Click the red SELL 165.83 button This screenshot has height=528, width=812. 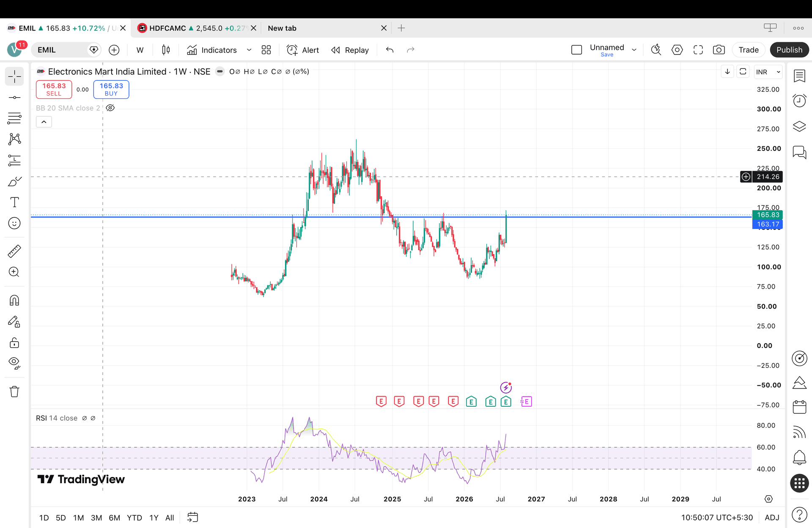54,89
